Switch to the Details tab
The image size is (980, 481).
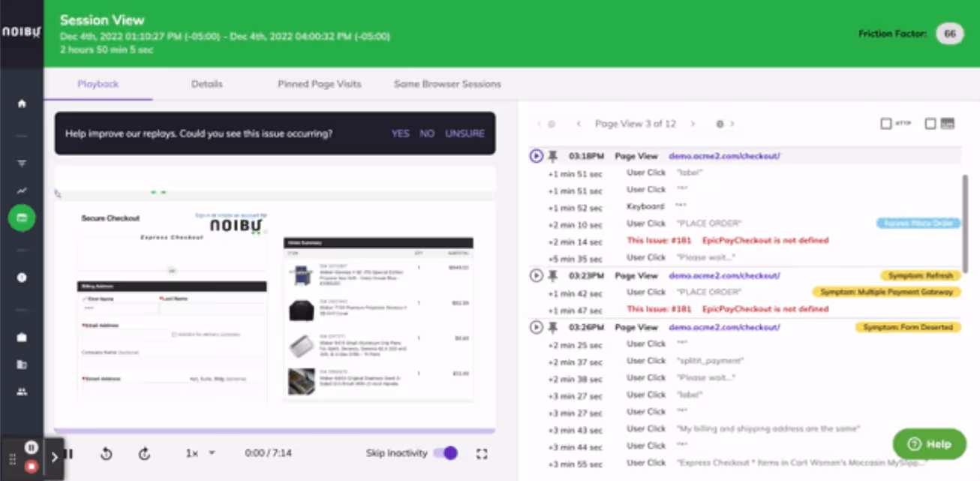(x=206, y=84)
